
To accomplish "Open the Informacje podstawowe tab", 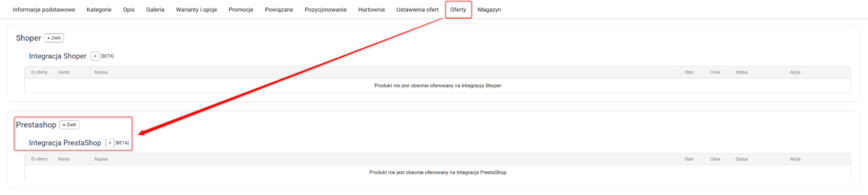I will click(44, 10).
